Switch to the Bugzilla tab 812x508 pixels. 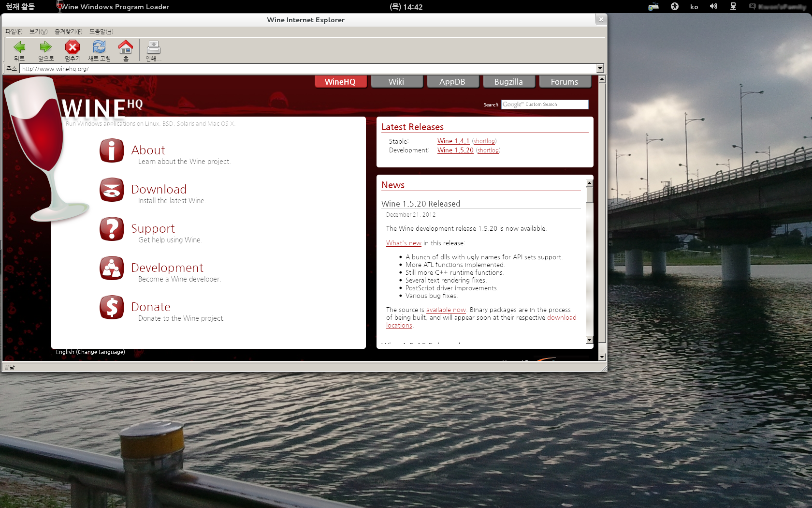coord(508,82)
